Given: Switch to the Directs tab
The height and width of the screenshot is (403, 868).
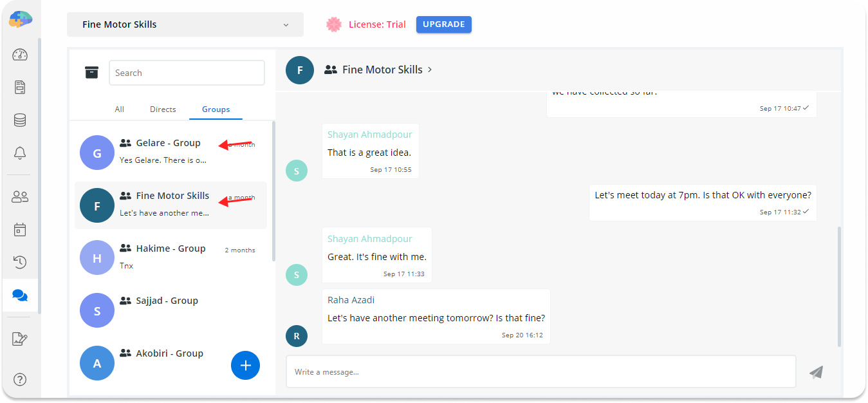Looking at the screenshot, I should (162, 109).
